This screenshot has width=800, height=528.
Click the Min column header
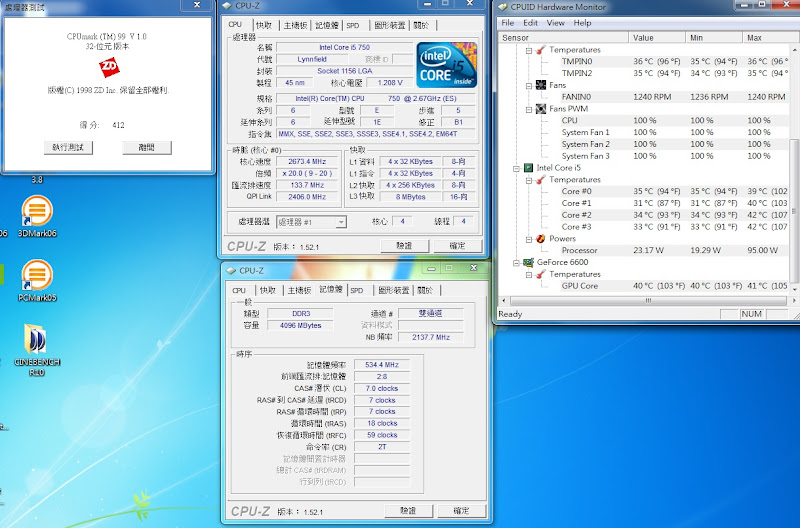[x=714, y=38]
